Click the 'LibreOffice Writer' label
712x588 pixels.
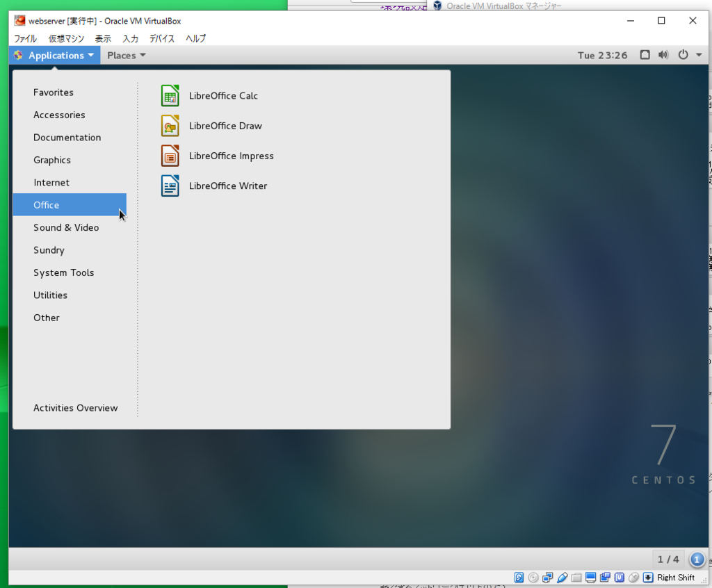tap(228, 186)
